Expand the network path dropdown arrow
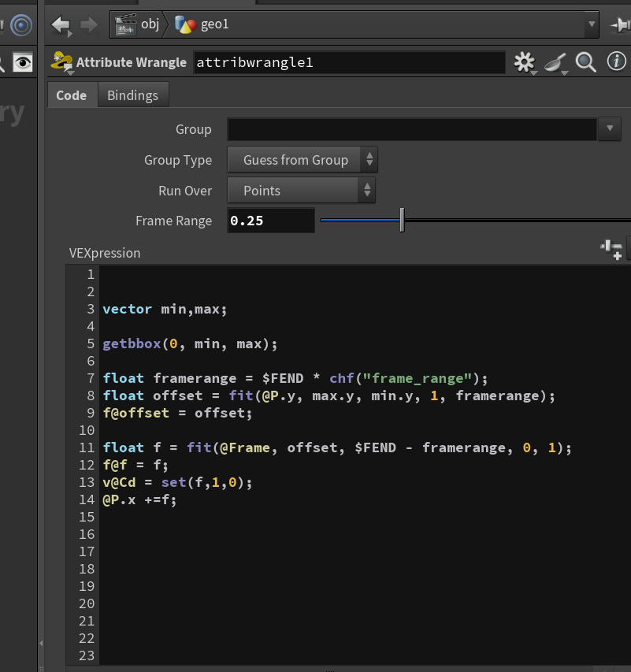The image size is (631, 672). click(592, 24)
